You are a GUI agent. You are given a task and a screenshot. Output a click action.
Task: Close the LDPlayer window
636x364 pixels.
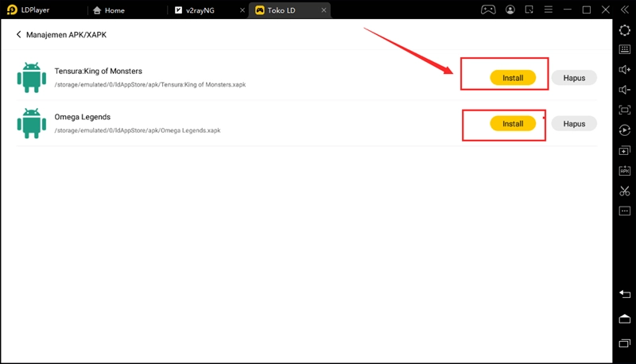(x=606, y=10)
